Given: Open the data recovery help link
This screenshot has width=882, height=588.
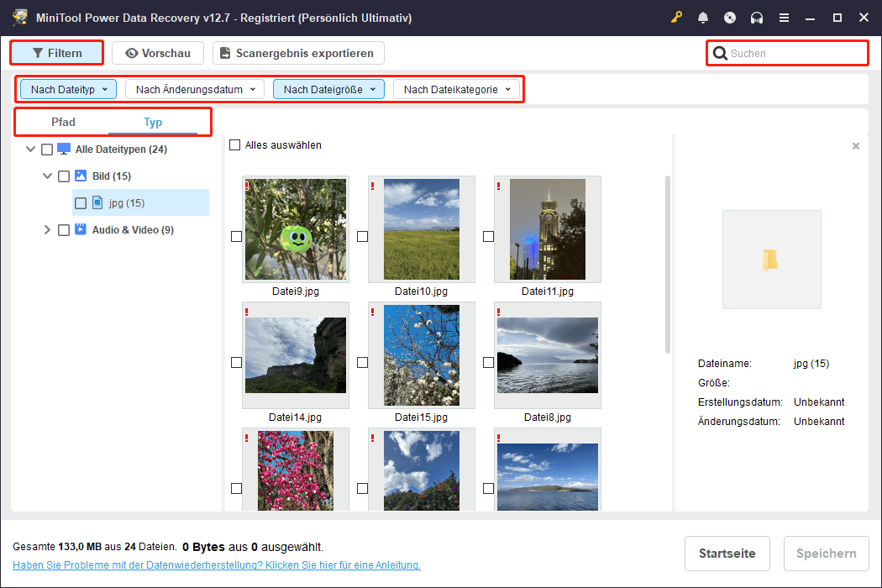Looking at the screenshot, I should (x=217, y=565).
